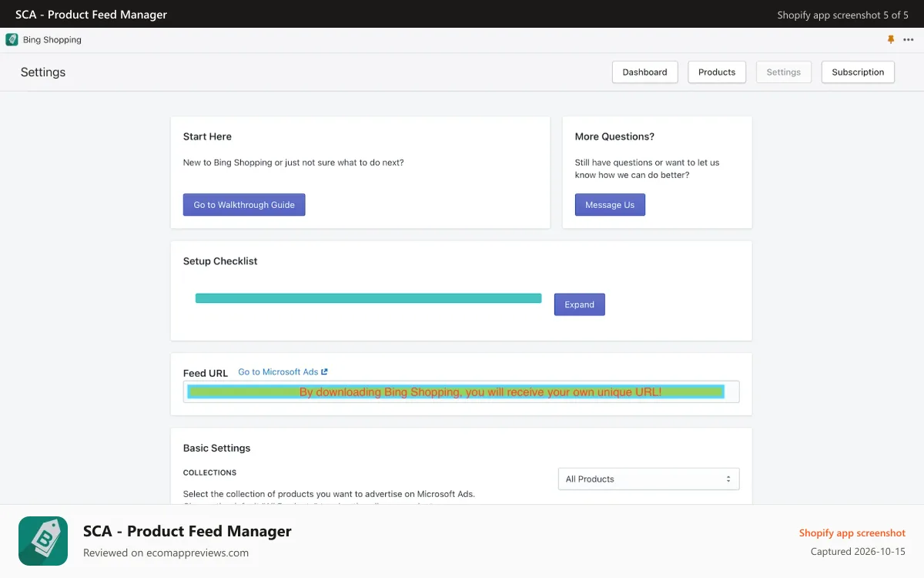Image resolution: width=924 pixels, height=578 pixels.
Task: Click 'Reviewed on ecomappreviews.com' text
Action: [166, 553]
